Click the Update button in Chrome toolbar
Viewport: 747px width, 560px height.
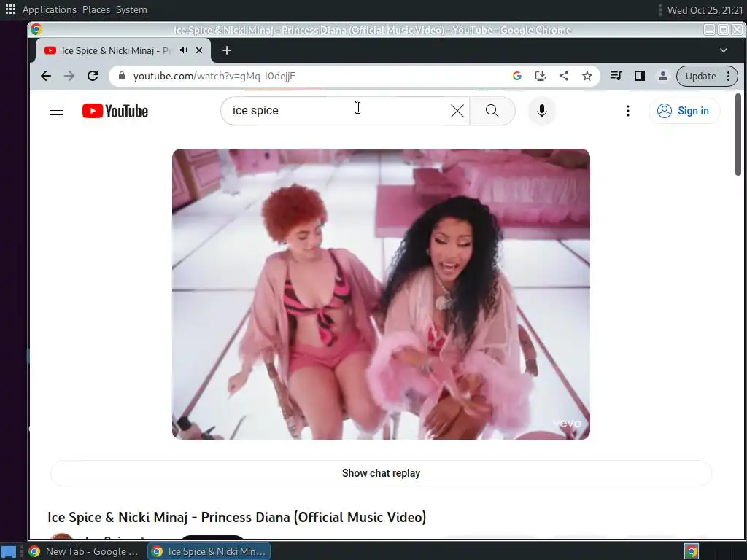(707, 76)
